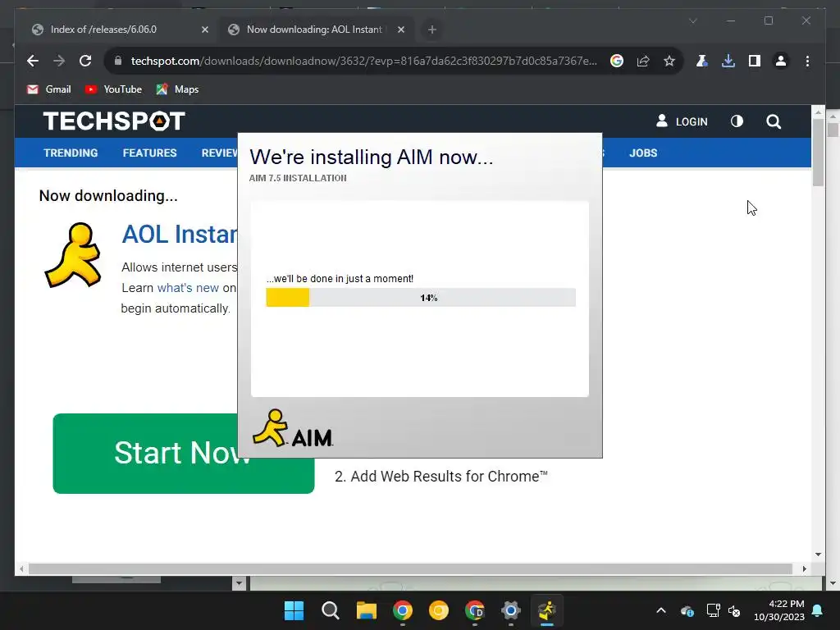Click background window dropdown arrow

point(239,583)
